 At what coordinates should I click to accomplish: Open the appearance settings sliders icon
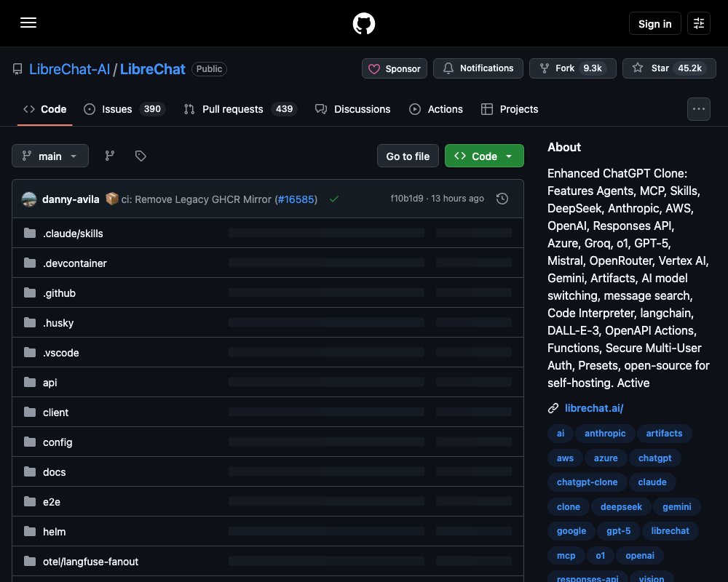(x=699, y=23)
